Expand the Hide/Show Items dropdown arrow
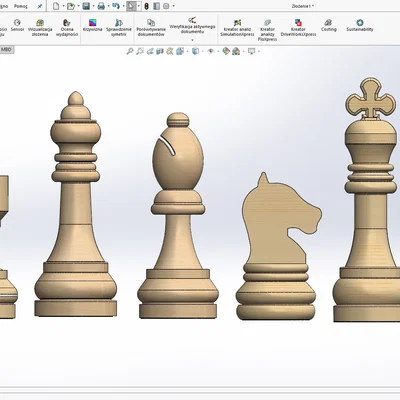Screen dimensions: 400x400 coord(217,51)
